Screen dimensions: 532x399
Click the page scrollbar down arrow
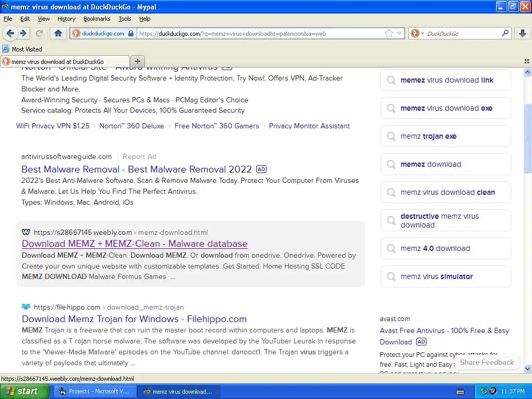tap(527, 368)
